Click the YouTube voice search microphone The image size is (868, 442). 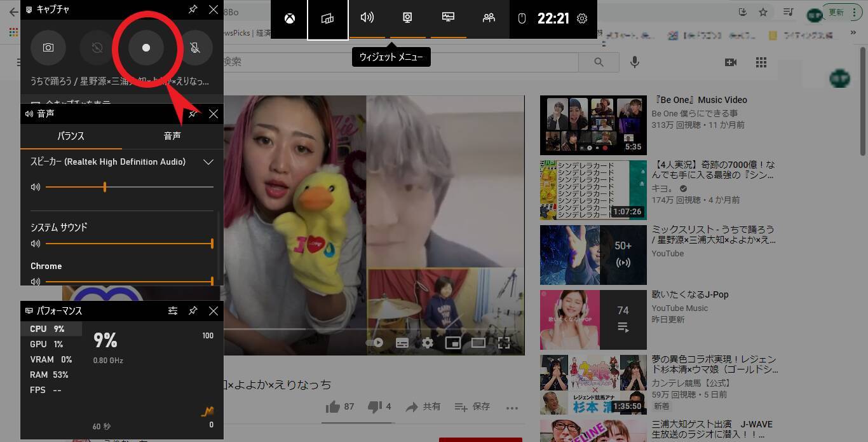(x=634, y=62)
